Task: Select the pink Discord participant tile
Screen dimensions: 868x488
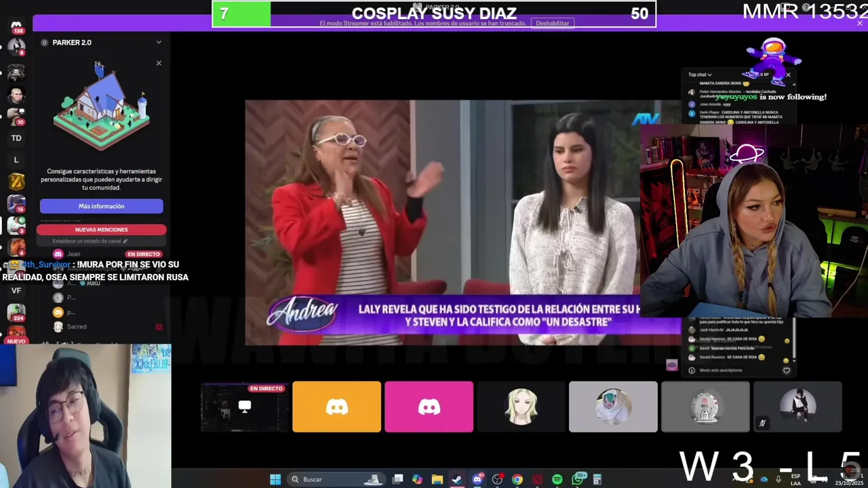Action: pyautogui.click(x=429, y=407)
